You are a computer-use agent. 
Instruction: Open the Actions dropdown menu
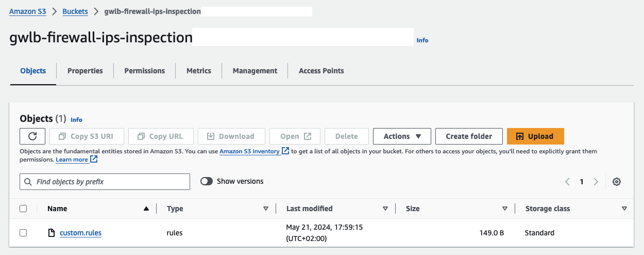click(403, 136)
